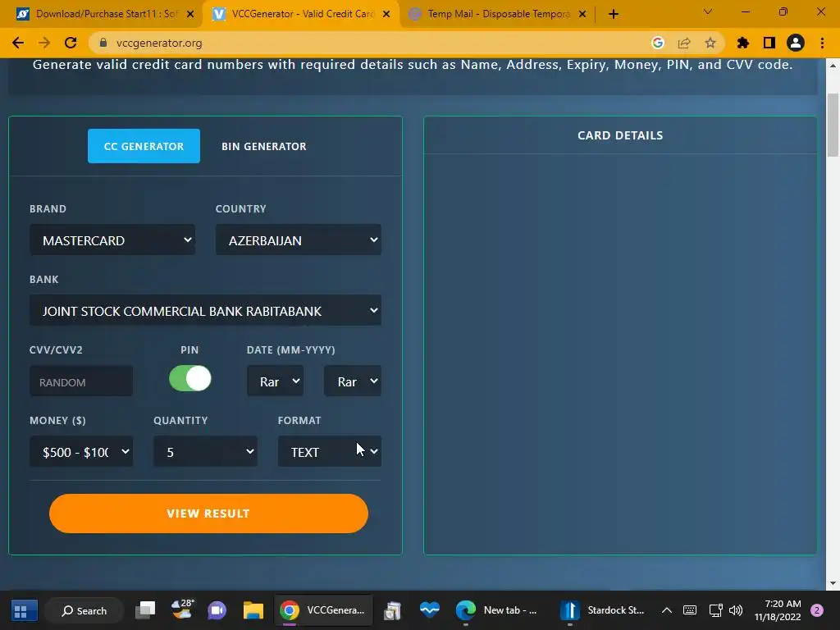Open the documents app icon on taskbar
Viewport: 840px width, 630px height.
(x=393, y=610)
